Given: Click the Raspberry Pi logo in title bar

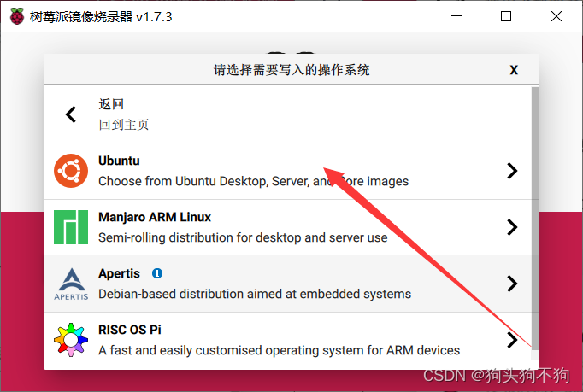Looking at the screenshot, I should click(x=17, y=16).
